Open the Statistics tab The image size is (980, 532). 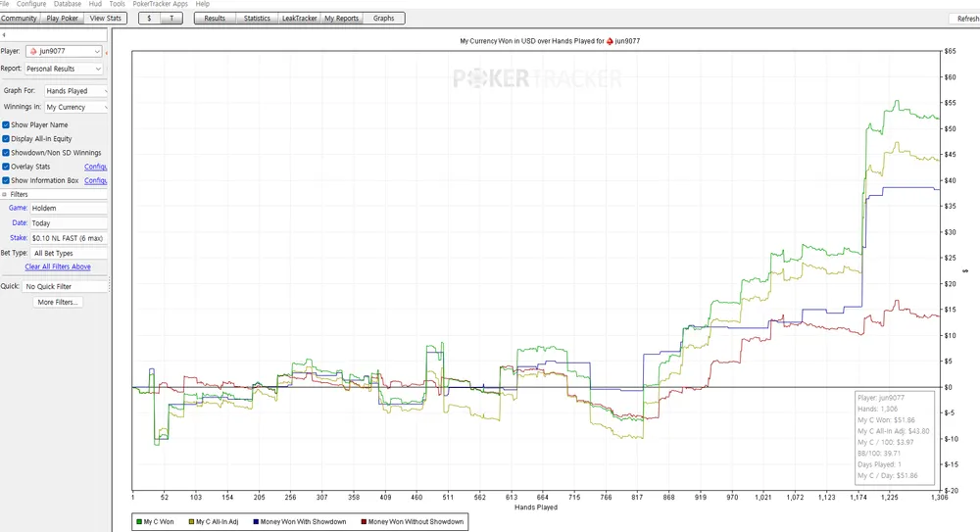pyautogui.click(x=257, y=19)
